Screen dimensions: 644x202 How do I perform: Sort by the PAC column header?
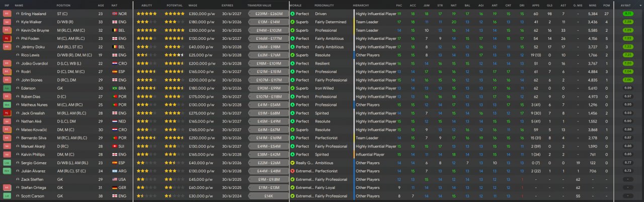pyautogui.click(x=399, y=5)
